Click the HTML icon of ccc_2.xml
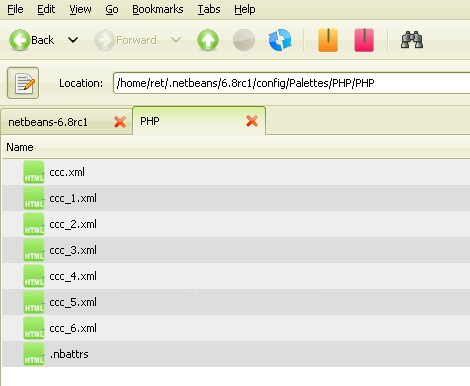 point(34,224)
